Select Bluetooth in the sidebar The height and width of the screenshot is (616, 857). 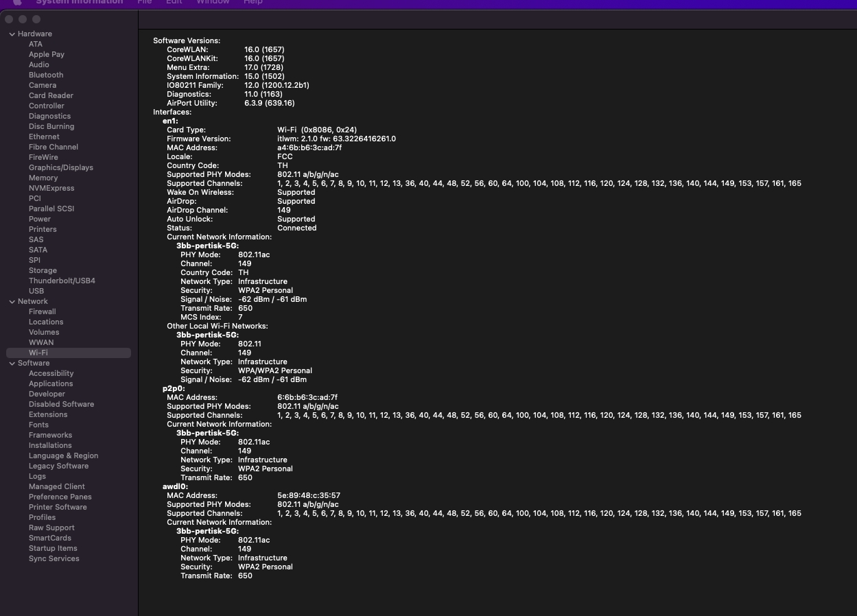coord(46,75)
